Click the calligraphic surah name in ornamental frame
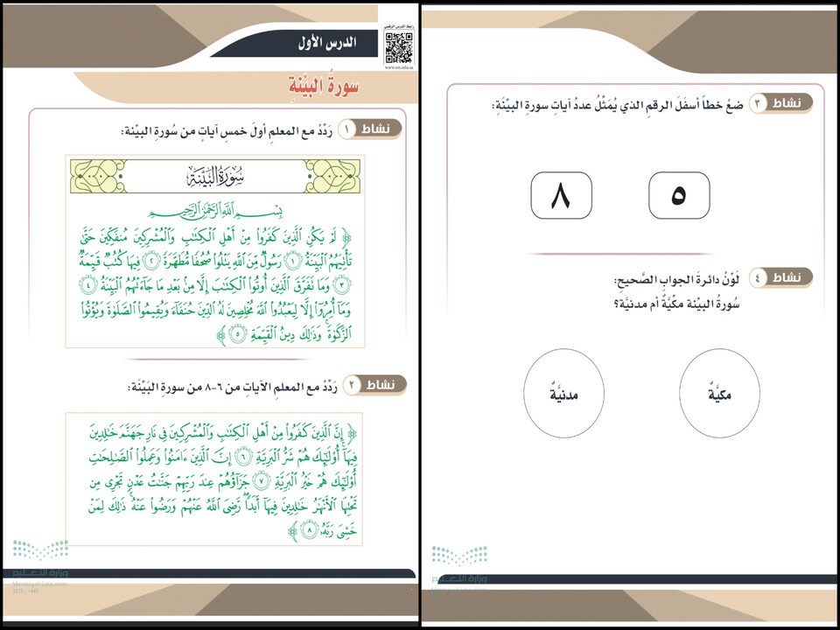This screenshot has width=840, height=630. tap(215, 176)
